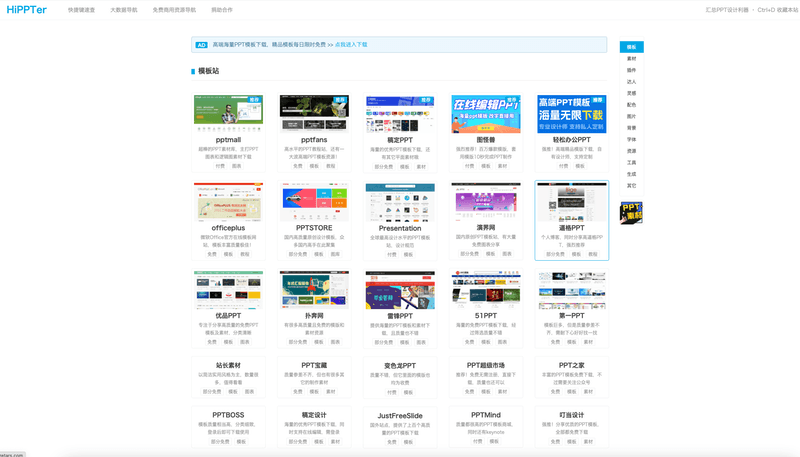Open the pptfans site thumbnail
The height and width of the screenshot is (457, 800).
314,114
